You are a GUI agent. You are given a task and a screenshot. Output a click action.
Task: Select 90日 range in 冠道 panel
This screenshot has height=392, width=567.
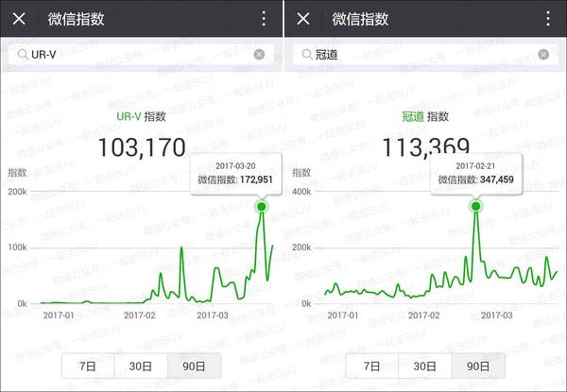478,366
